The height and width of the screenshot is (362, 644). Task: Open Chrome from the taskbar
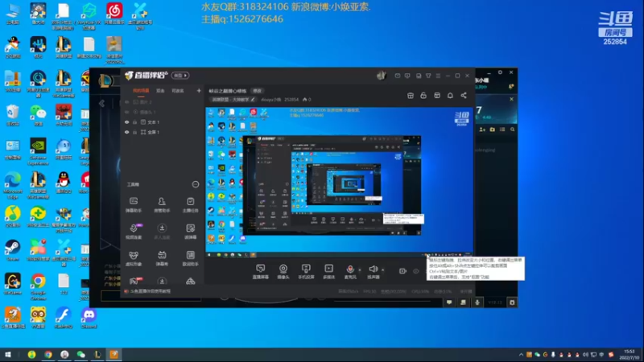pyautogui.click(x=48, y=355)
